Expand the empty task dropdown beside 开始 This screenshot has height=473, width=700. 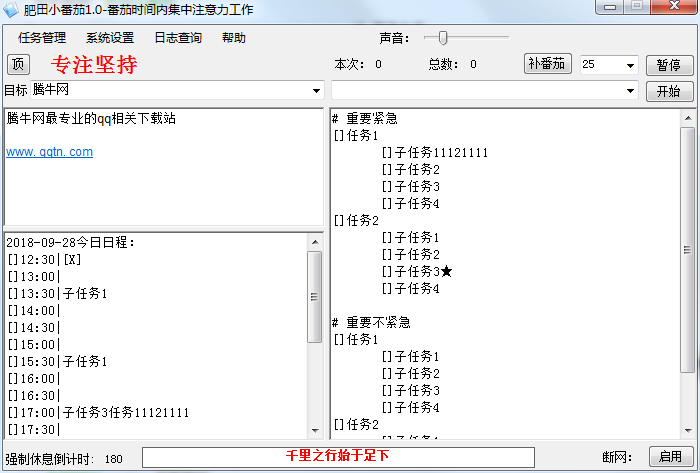630,91
